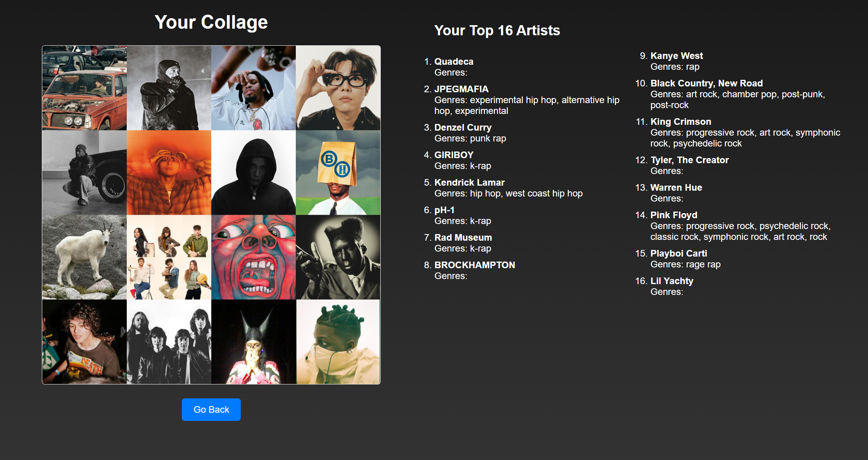Click Quadeca in the top artists list
This screenshot has width=868, height=460.
tap(454, 62)
